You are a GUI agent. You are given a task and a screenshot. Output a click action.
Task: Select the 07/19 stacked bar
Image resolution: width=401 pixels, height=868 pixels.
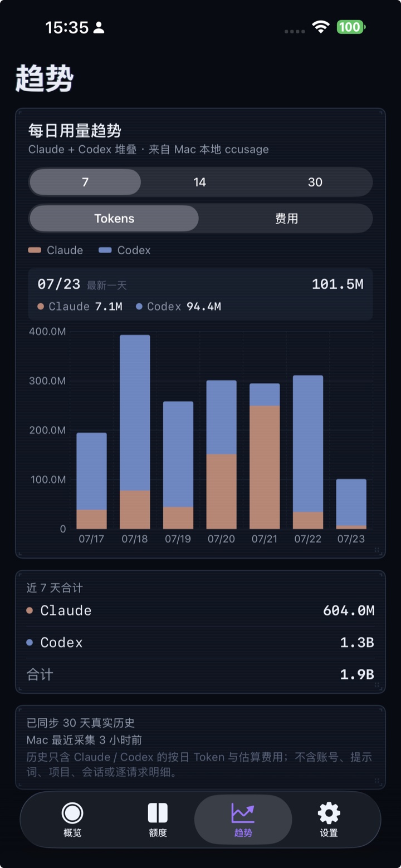[178, 465]
